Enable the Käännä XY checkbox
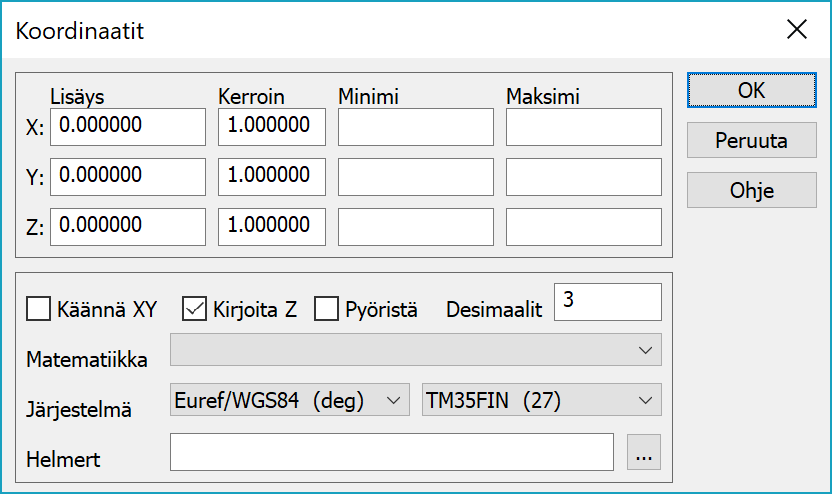Viewport: 832px width, 494px height. point(39,309)
